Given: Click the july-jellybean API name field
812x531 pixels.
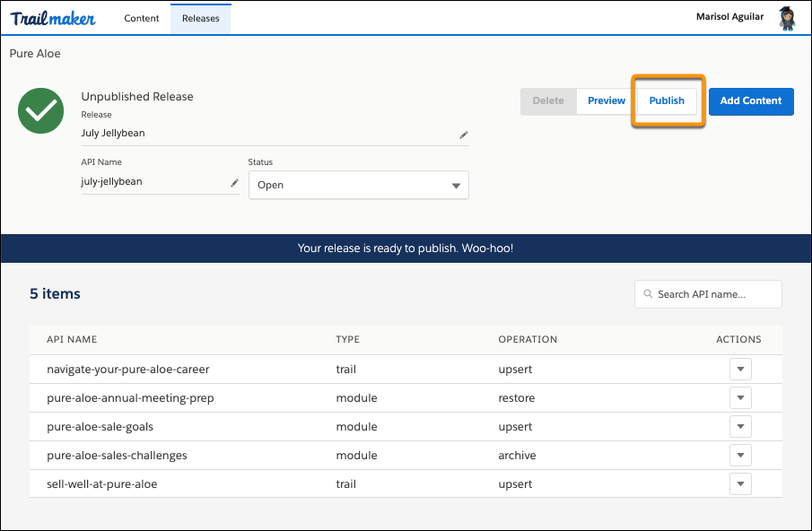Looking at the screenshot, I should (x=160, y=182).
